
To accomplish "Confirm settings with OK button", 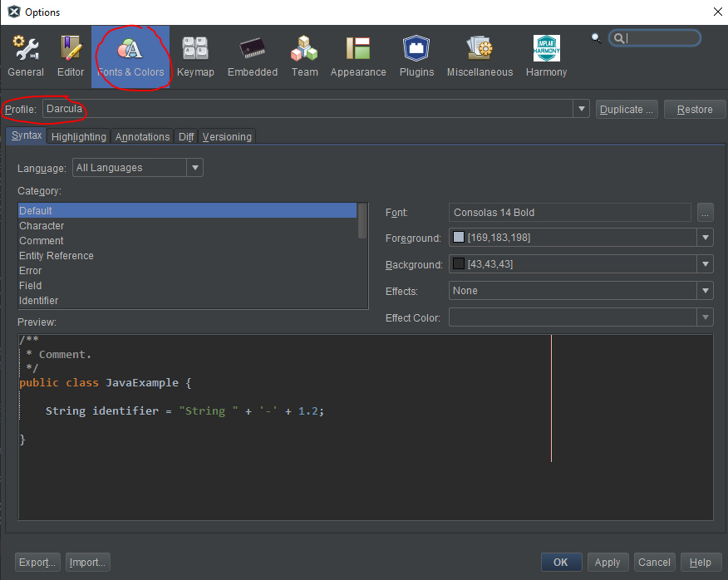I will (x=561, y=563).
